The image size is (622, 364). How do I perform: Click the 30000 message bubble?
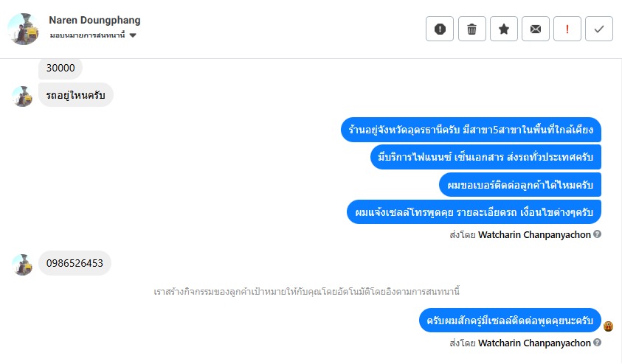coord(61,68)
